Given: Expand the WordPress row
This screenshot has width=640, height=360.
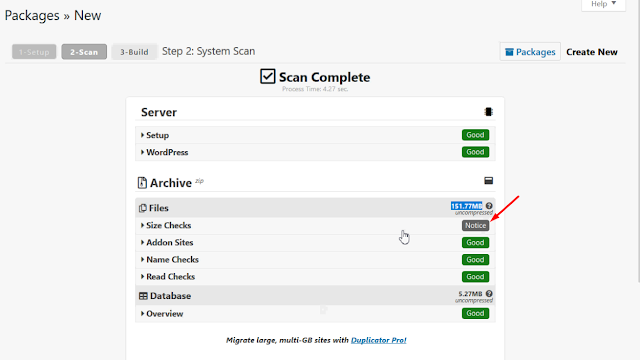Looking at the screenshot, I should coord(315,152).
